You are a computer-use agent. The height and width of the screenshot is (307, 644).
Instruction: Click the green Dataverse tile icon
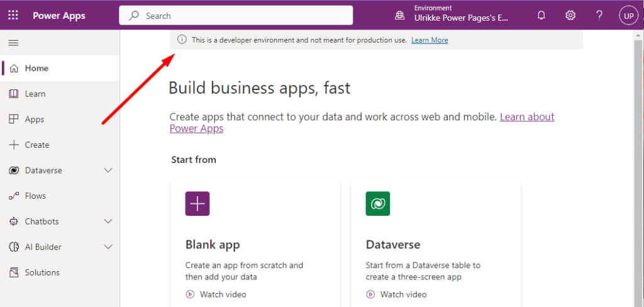[378, 203]
